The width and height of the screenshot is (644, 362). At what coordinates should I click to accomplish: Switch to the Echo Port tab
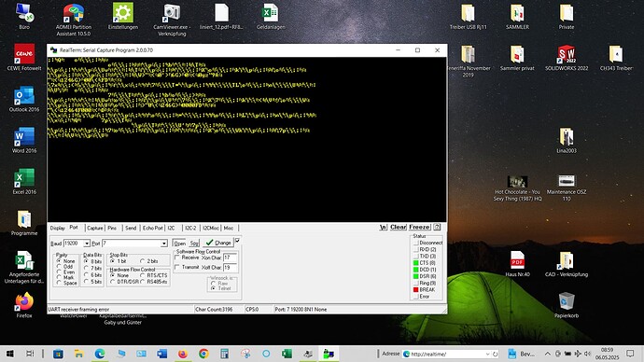[153, 228]
